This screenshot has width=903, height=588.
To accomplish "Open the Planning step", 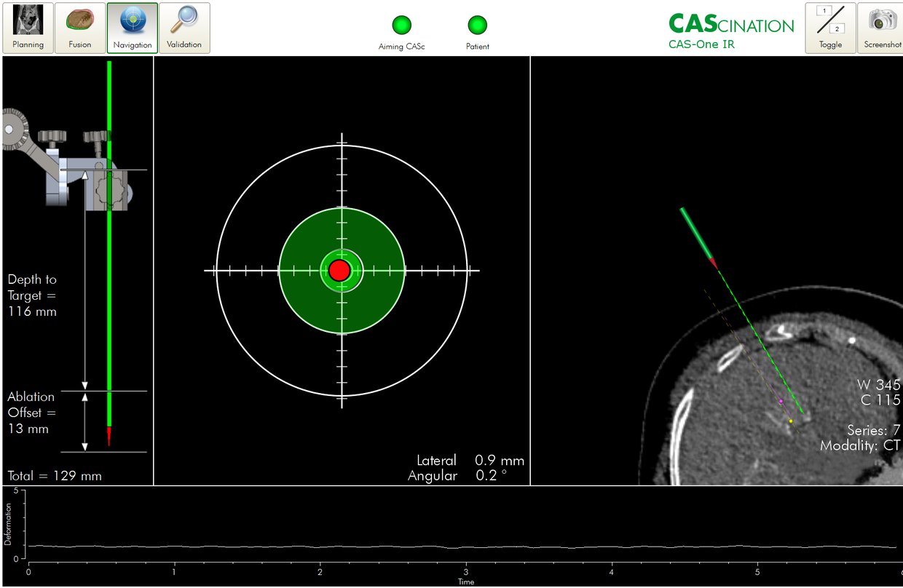I will (28, 28).
